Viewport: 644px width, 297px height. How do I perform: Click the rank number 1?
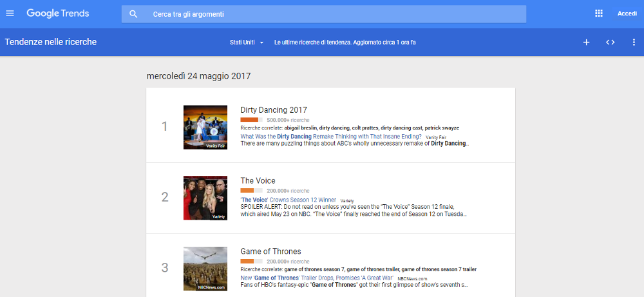pyautogui.click(x=165, y=126)
